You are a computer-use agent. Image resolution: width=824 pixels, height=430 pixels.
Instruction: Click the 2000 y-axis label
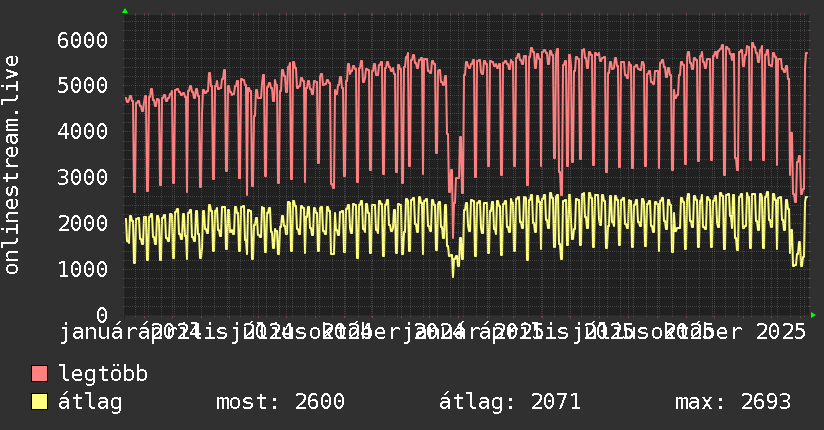[x=83, y=223]
